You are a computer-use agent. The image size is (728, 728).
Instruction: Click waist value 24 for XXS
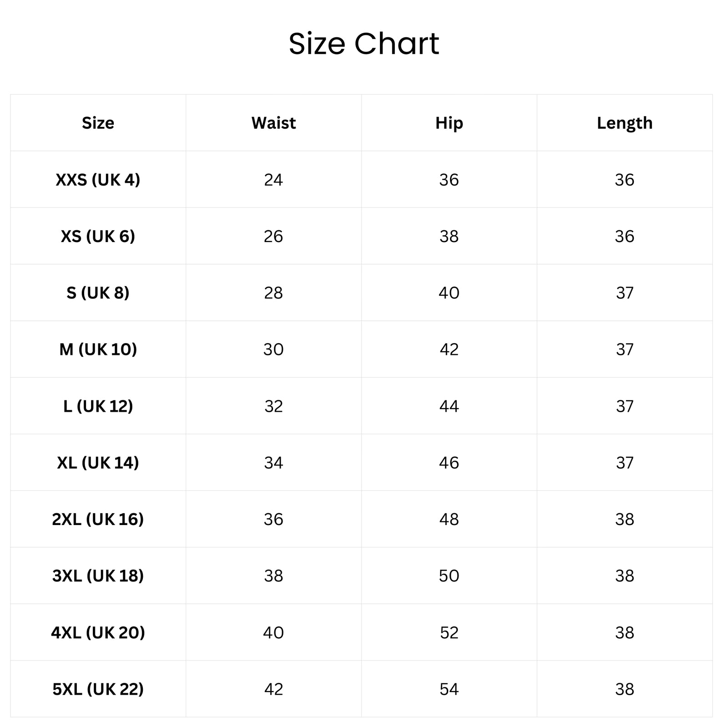[273, 180]
